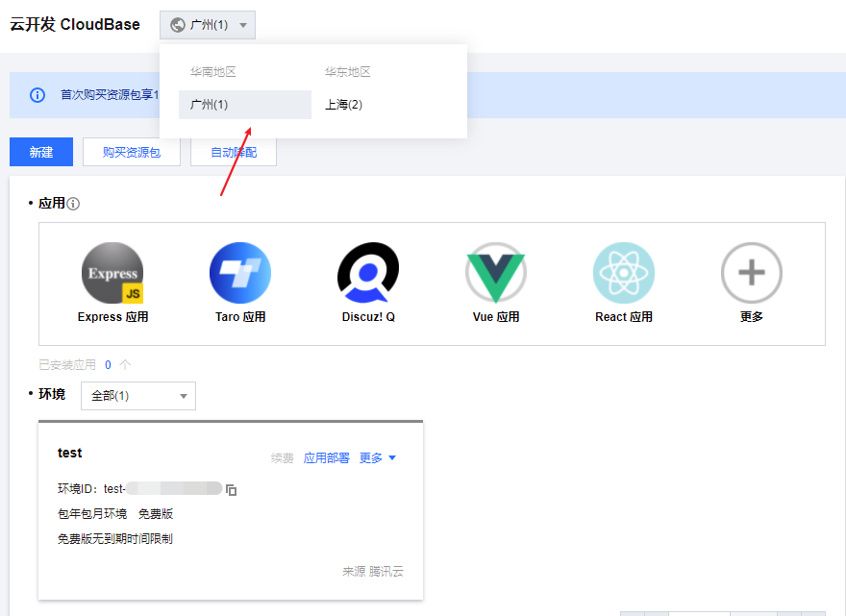
Task: Pick the Vue 应用 template icon
Action: [496, 273]
